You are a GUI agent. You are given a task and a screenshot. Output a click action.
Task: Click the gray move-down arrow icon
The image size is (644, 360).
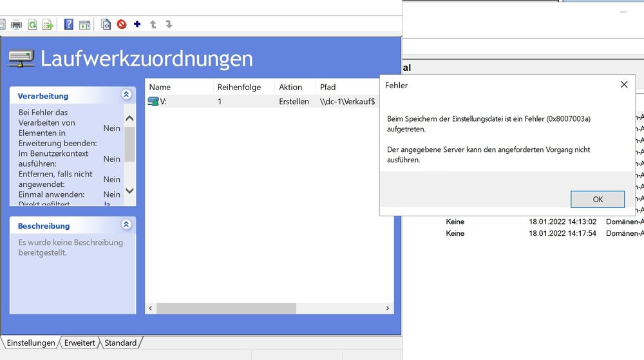point(169,24)
